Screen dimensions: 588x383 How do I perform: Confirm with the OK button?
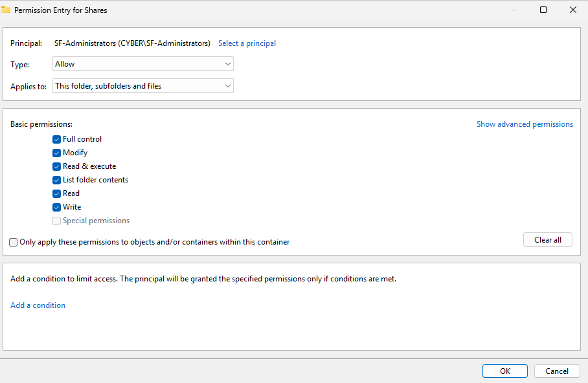[505, 371]
